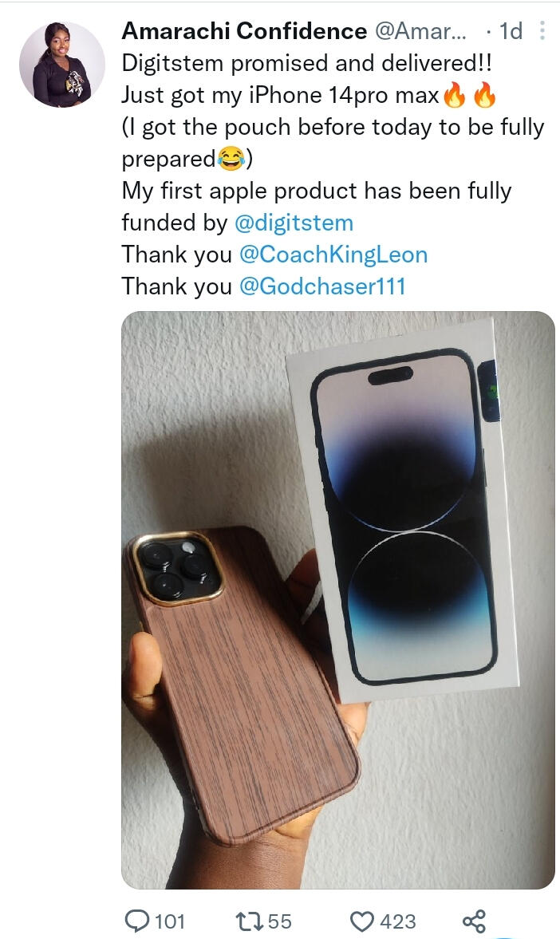Tap the truncated @Amar... handle

[426, 31]
